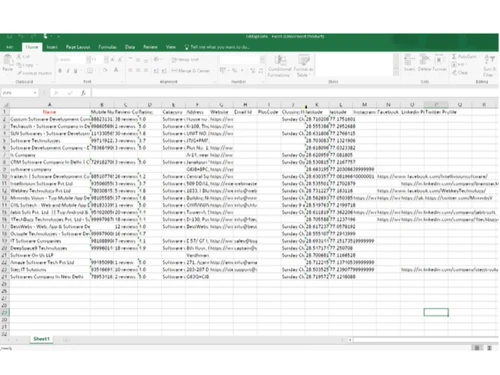Toggle Bold formatting
Viewport: 500px width, 375px height.
[60, 71]
